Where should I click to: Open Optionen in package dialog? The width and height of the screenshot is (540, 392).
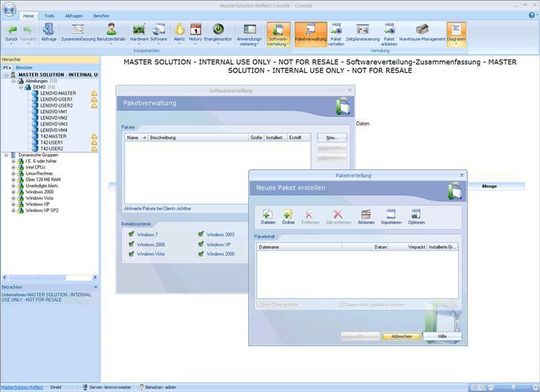(416, 217)
